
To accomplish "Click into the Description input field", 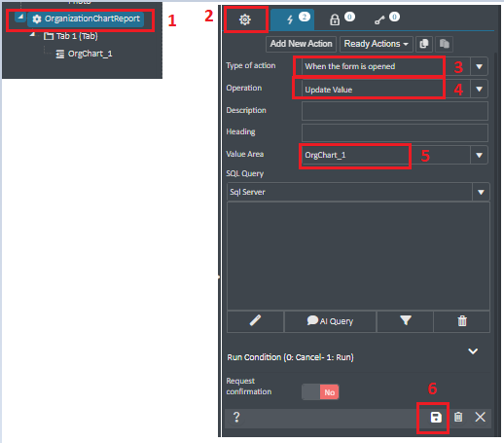I will click(x=395, y=111).
